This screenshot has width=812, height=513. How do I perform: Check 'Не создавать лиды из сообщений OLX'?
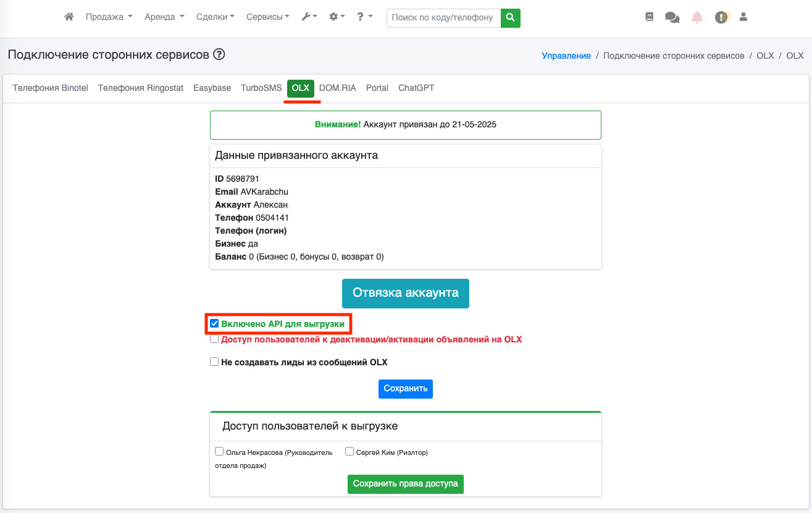tap(214, 362)
